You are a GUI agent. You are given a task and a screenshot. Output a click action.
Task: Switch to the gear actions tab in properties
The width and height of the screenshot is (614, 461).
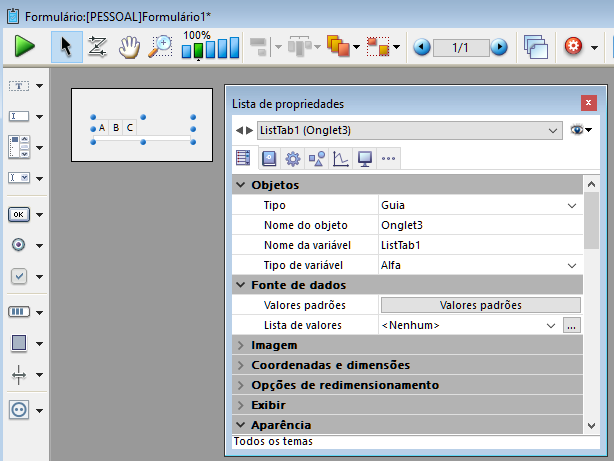click(x=293, y=158)
